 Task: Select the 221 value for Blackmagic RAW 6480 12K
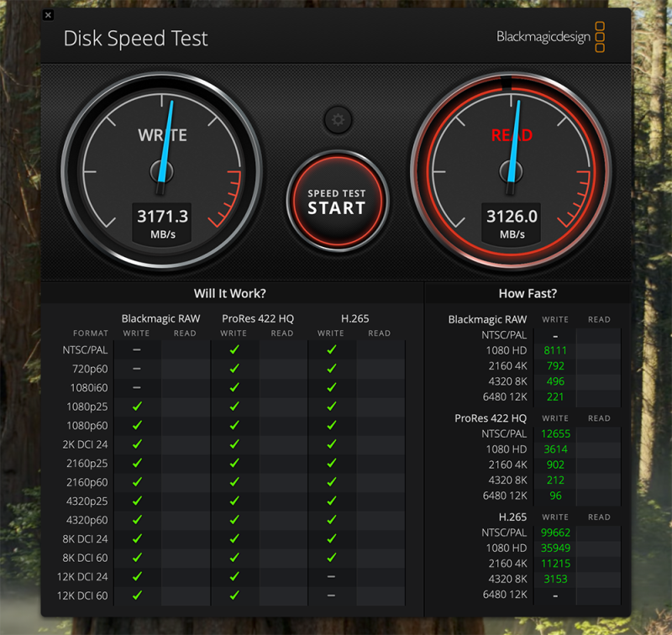click(x=555, y=396)
